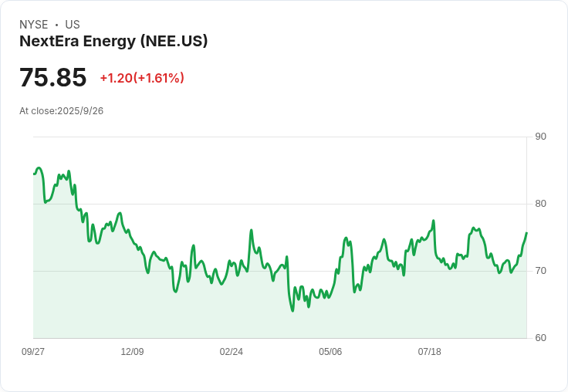Click the chart line's starting point at left
Viewport: 568px width, 392px height.
(x=34, y=174)
